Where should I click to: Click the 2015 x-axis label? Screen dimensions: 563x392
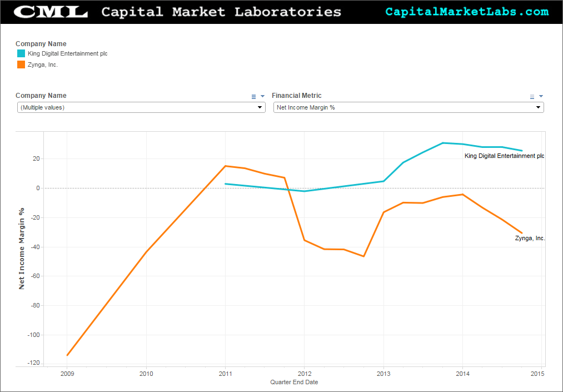(x=538, y=374)
